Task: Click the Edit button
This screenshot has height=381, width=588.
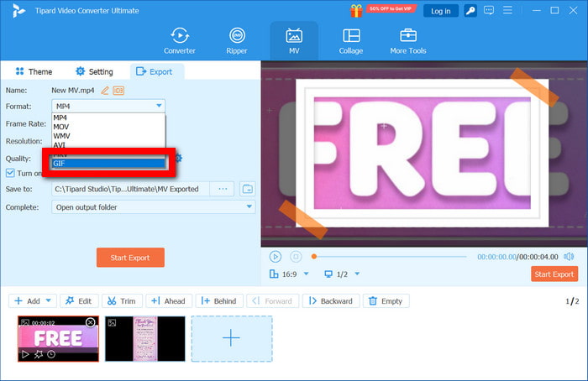Action: 79,300
